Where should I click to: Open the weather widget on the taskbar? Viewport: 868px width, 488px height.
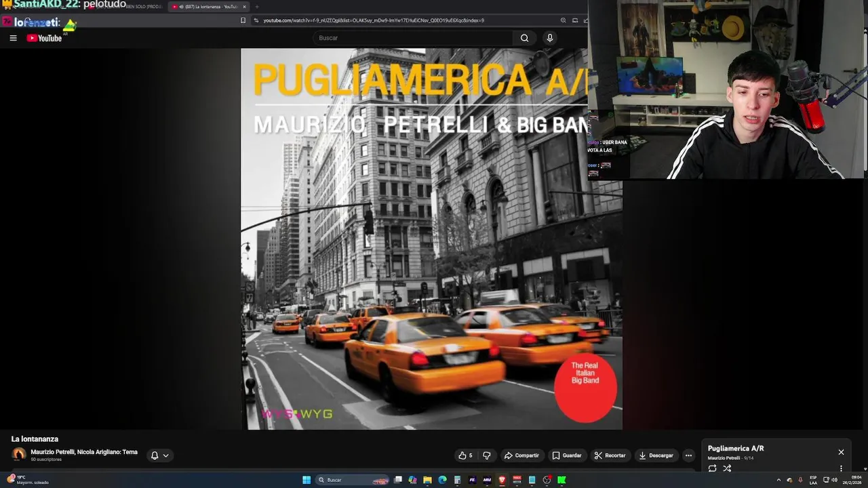[28, 480]
